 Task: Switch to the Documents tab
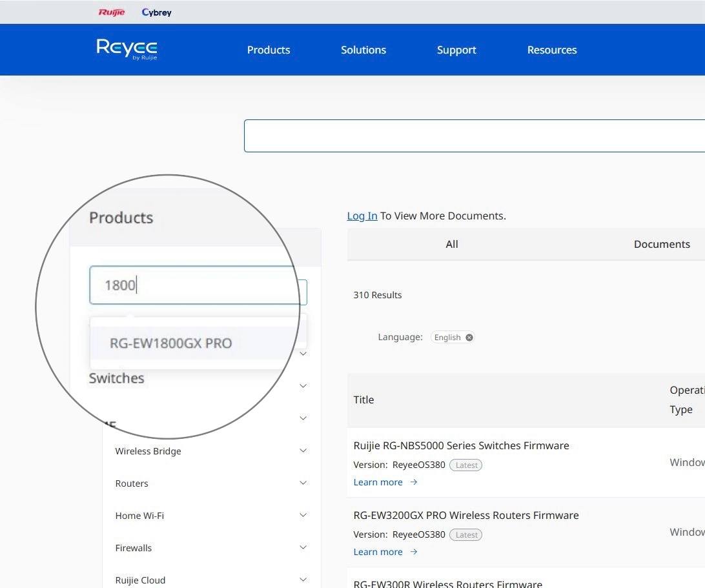tap(662, 244)
